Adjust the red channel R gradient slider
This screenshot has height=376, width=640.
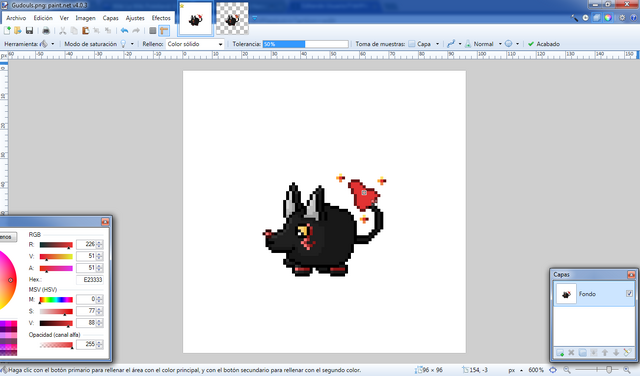click(56, 245)
